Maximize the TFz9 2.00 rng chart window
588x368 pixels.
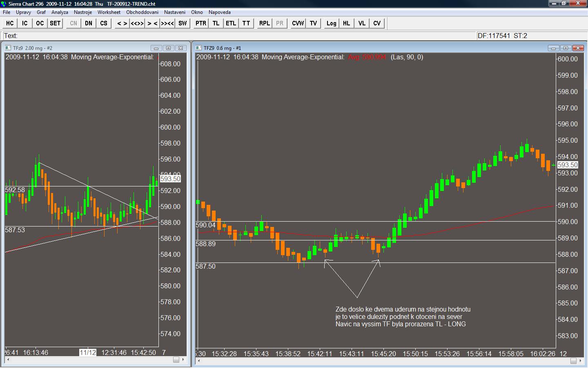coord(168,48)
